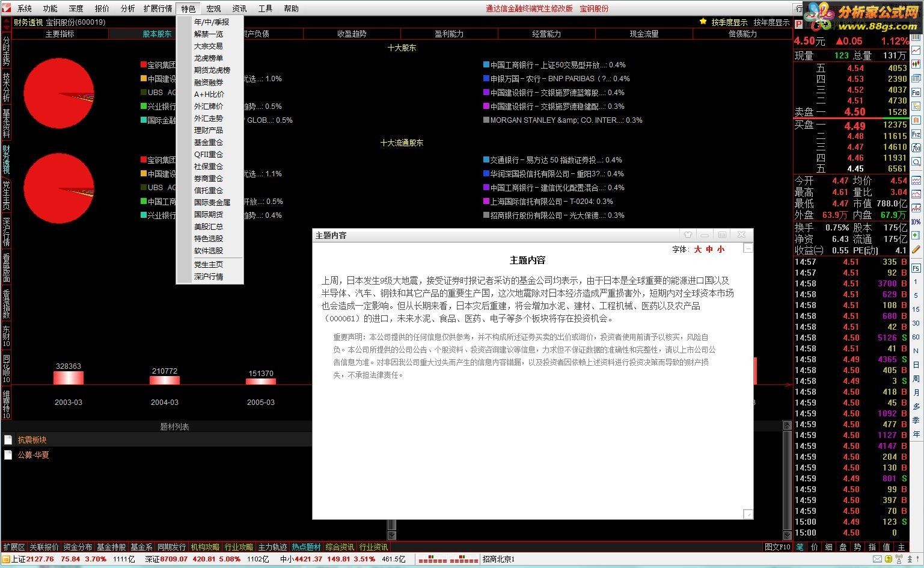Image resolution: width=924 pixels, height=568 pixels.
Task: Set font size to 大
Action: pyautogui.click(x=698, y=249)
